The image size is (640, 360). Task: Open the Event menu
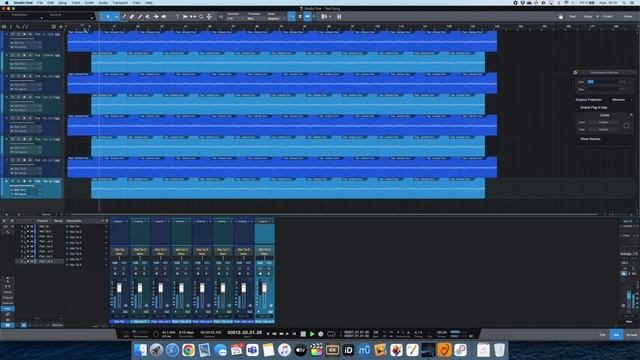(89, 3)
